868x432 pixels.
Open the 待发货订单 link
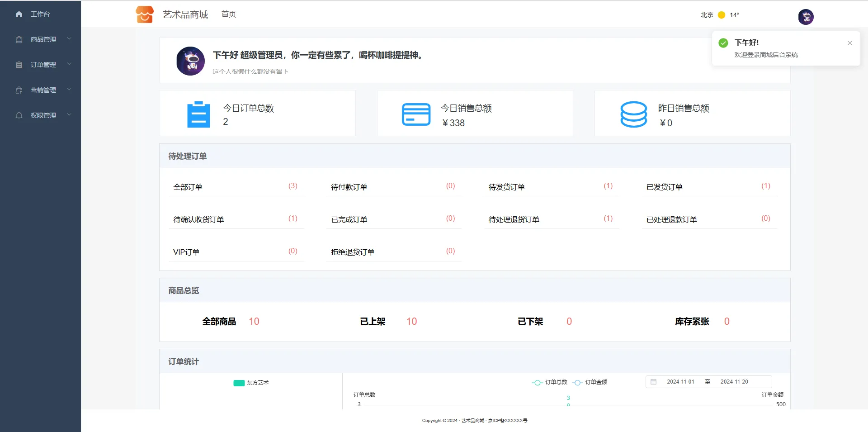tap(507, 187)
